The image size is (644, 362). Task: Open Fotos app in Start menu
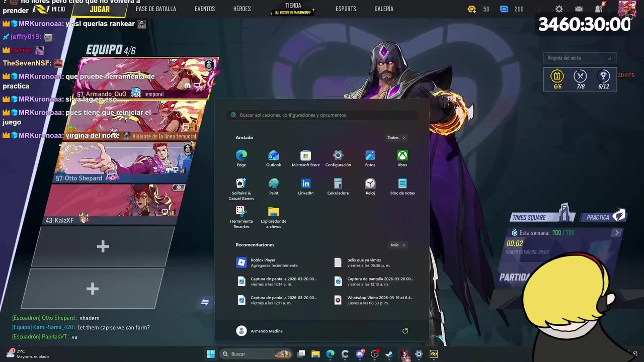click(x=370, y=158)
